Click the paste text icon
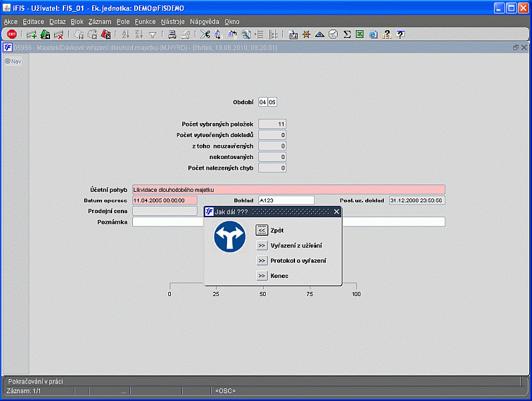 [232, 34]
